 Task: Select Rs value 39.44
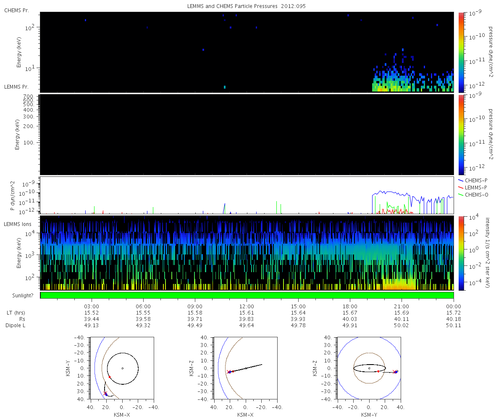[92, 319]
